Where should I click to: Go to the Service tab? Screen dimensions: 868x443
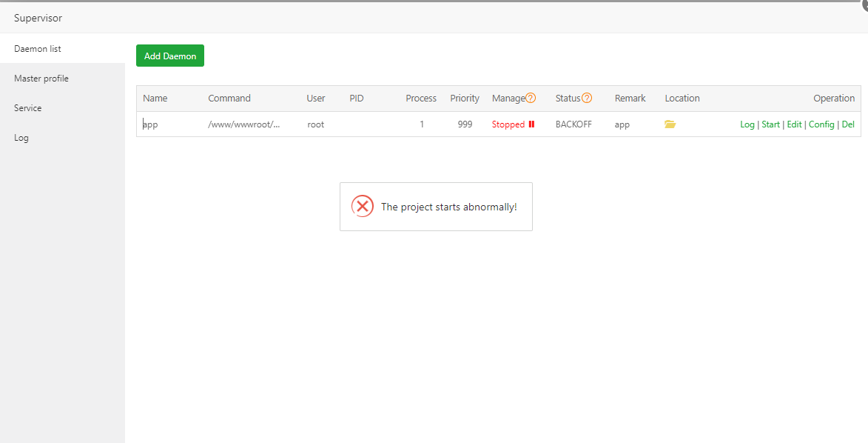pos(28,108)
